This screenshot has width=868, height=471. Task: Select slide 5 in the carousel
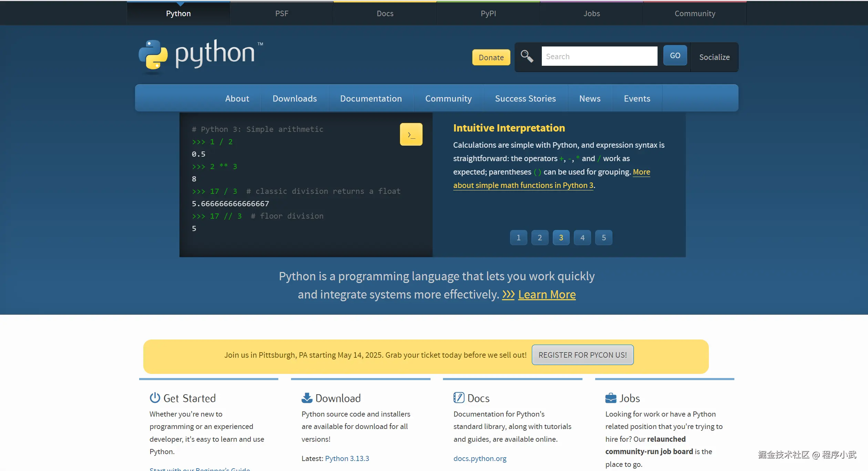[603, 238]
